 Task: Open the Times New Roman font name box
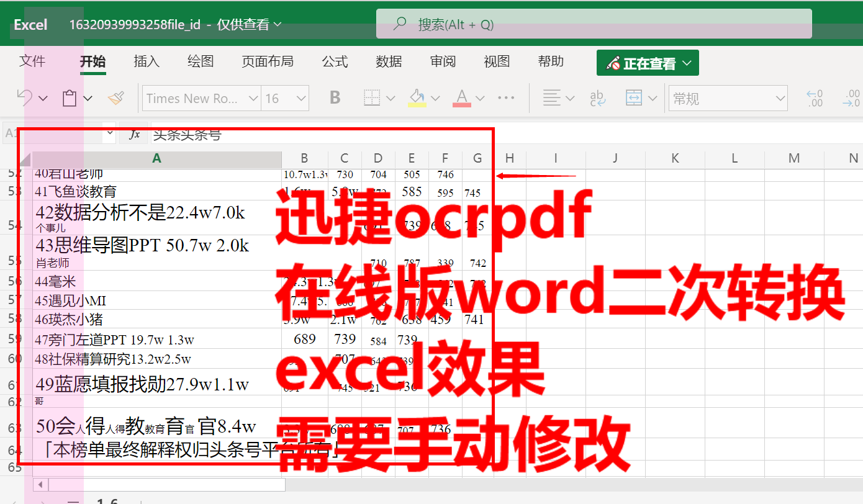coord(201,98)
